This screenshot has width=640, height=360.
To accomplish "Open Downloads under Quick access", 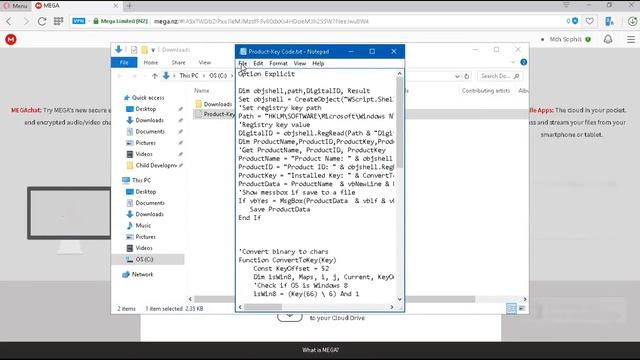I will [x=149, y=120].
